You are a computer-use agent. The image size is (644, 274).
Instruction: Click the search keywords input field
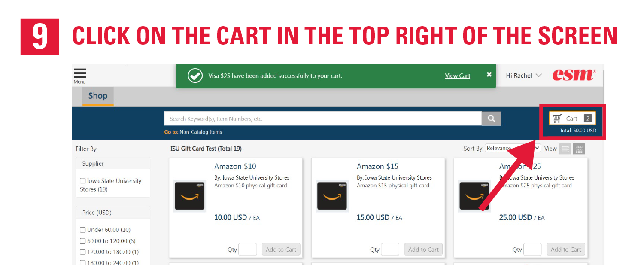323,119
